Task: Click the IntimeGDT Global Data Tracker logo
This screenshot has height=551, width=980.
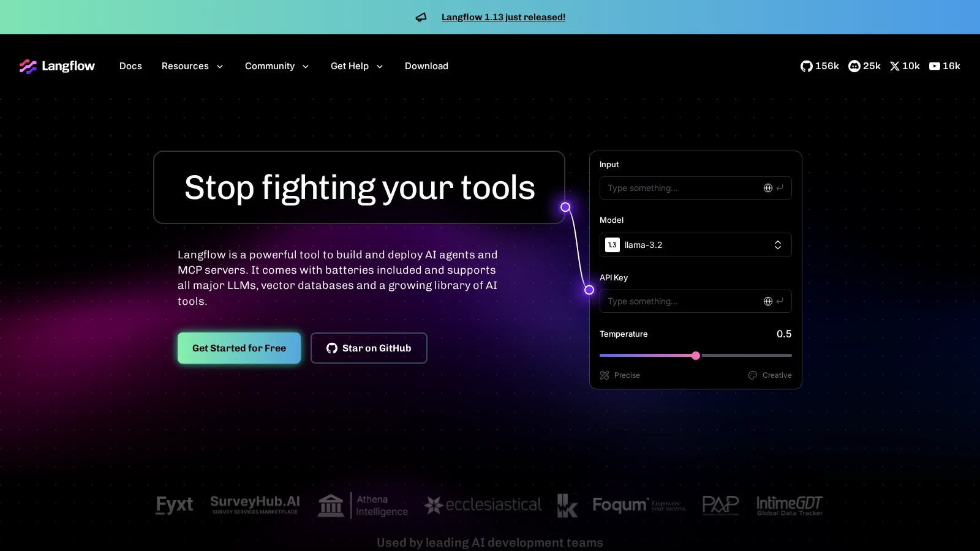Action: [x=790, y=506]
